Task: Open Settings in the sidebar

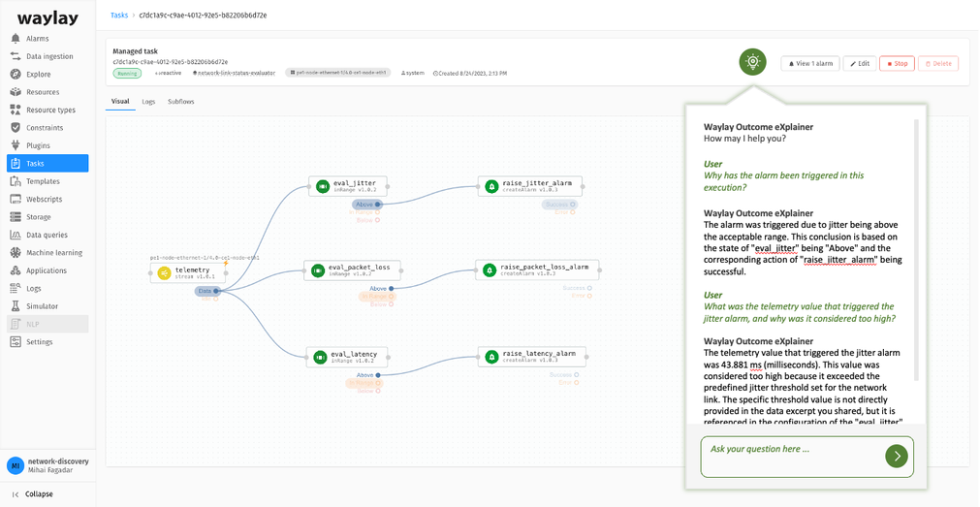Action: pos(47,342)
